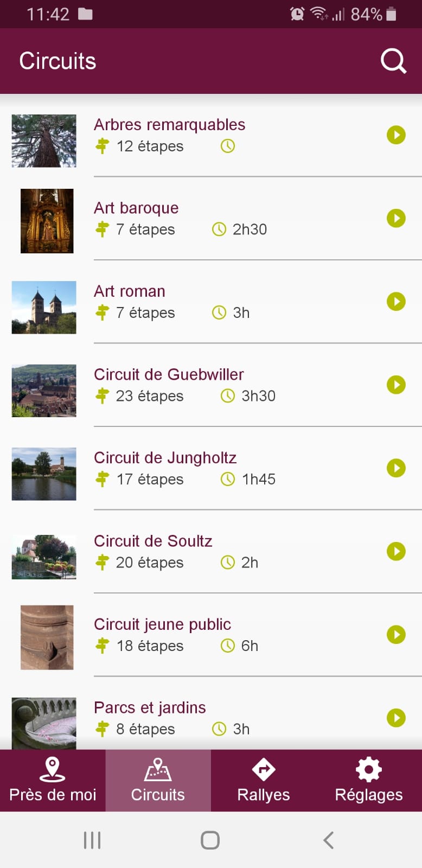Screen dimensions: 422x868
Task: Open the Circuit de Soultz garden thumbnail
Action: pos(44,557)
